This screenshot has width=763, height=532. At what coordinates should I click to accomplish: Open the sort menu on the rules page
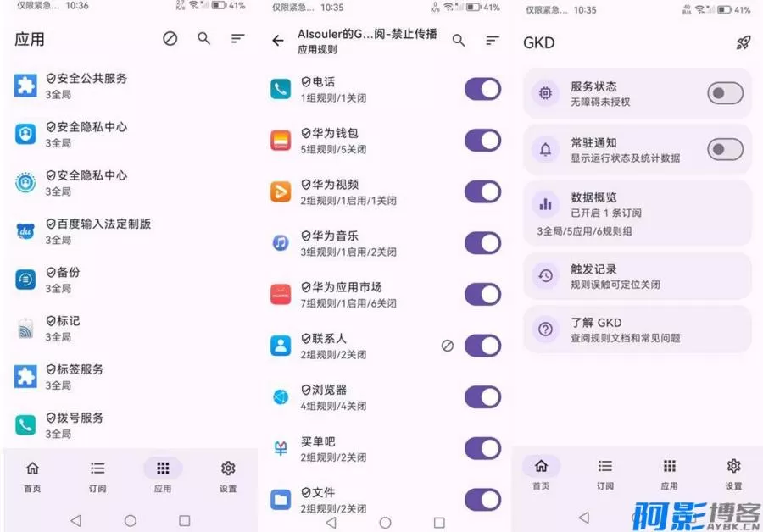click(492, 41)
